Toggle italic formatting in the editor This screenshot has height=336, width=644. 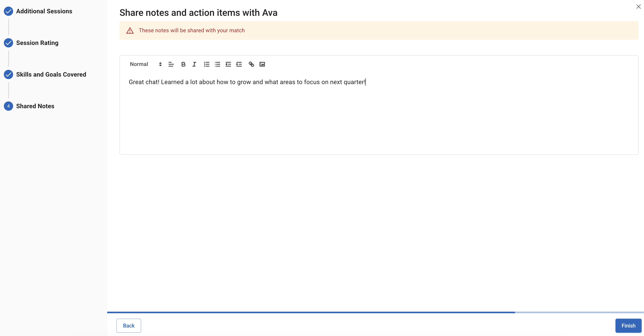(194, 64)
